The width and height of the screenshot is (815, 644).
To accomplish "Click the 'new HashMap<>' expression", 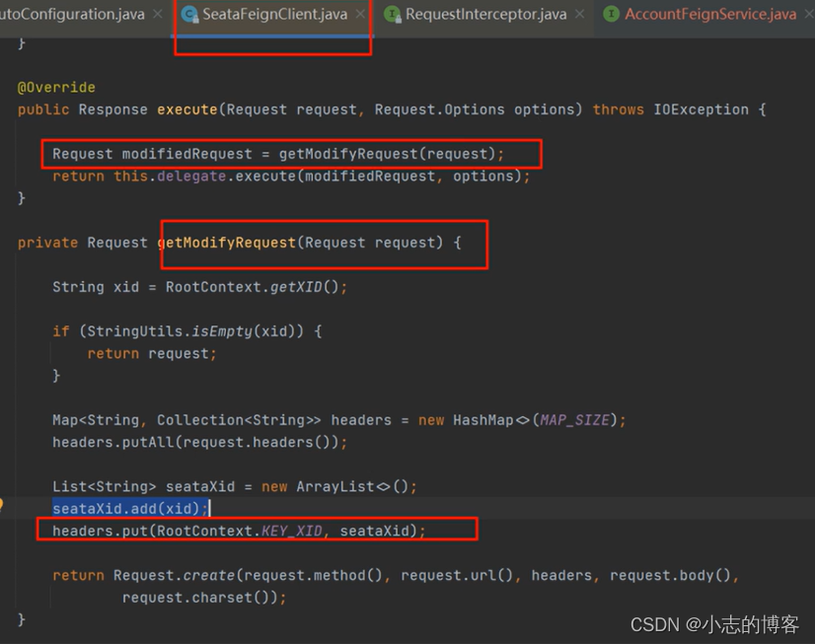I will pyautogui.click(x=474, y=420).
